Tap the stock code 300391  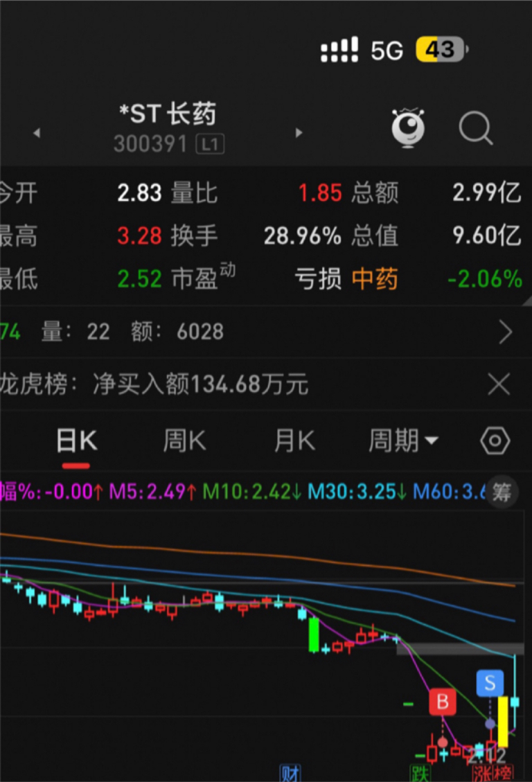click(x=150, y=145)
